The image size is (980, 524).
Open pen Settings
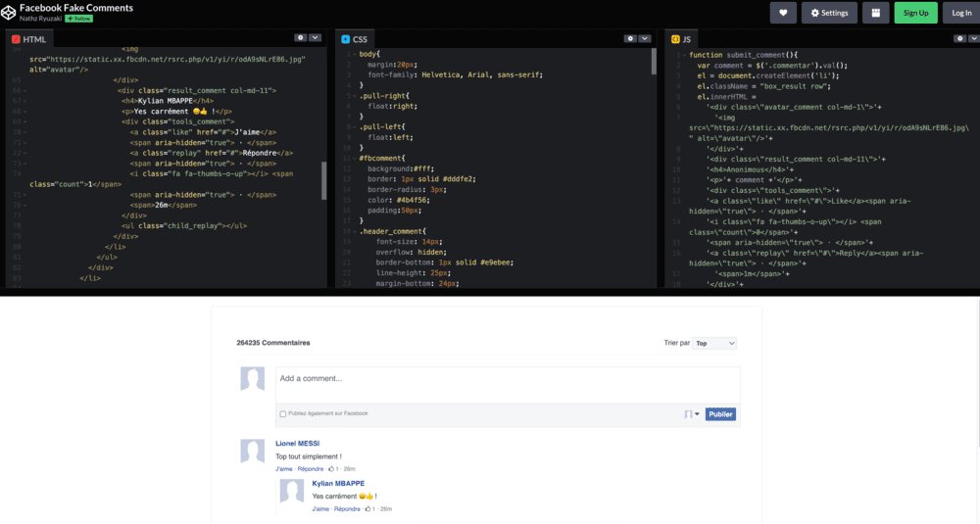tap(829, 13)
